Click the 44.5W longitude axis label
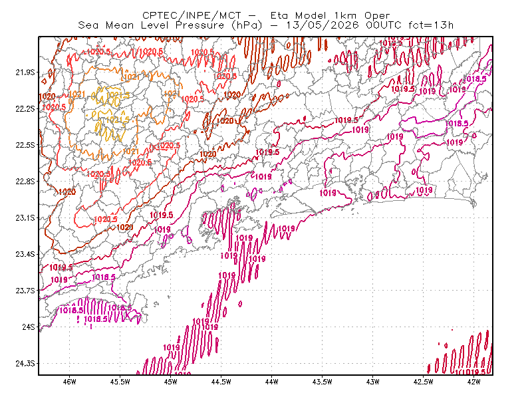532x411 pixels. tap(221, 382)
